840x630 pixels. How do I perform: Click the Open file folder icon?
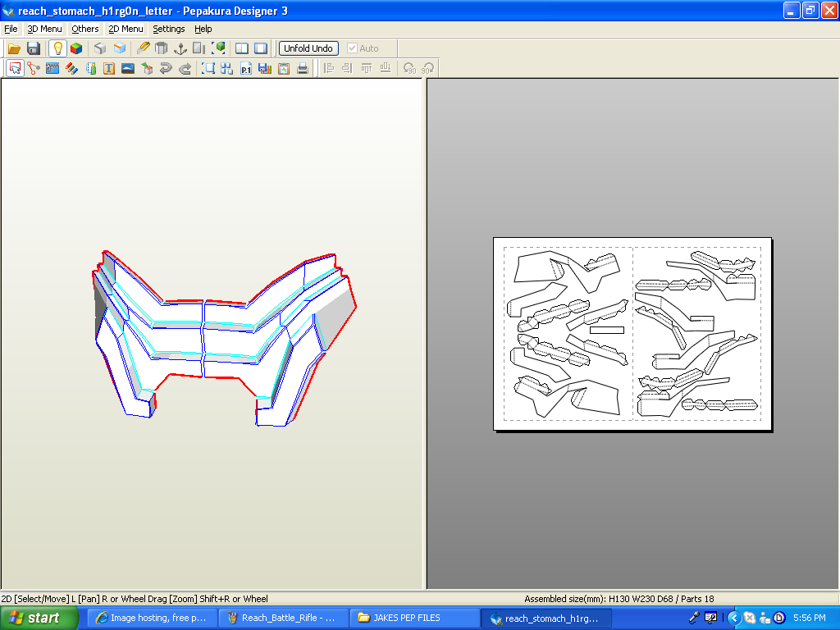14,48
